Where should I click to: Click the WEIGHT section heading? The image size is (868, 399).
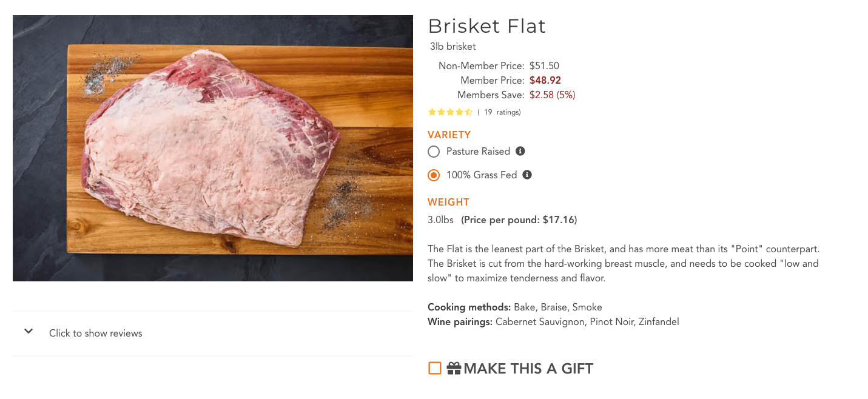448,202
